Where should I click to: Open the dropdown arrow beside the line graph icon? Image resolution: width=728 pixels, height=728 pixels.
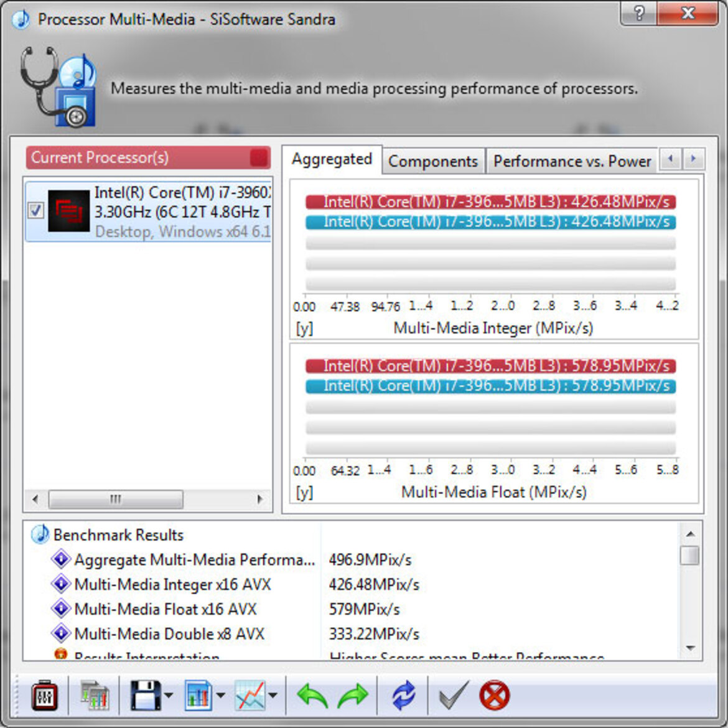273,695
